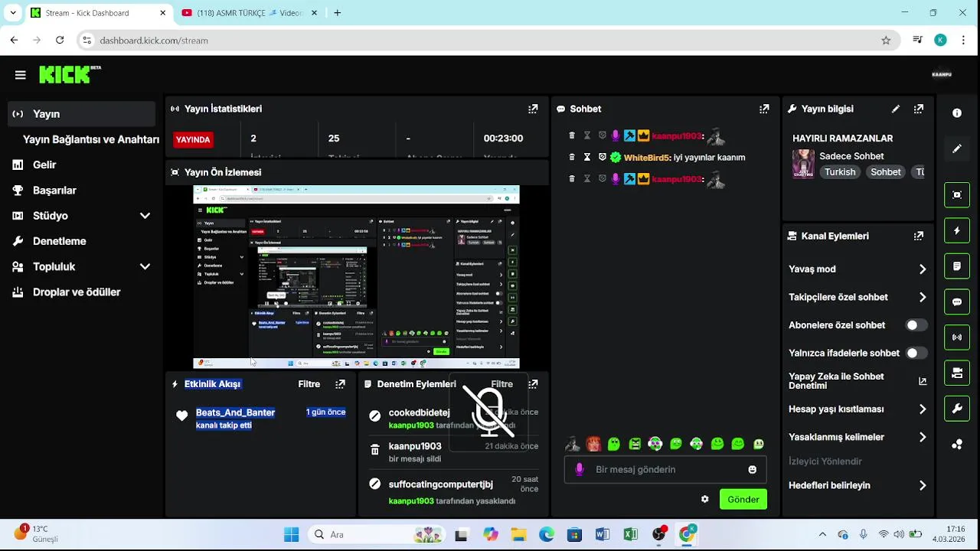The width and height of the screenshot is (980, 551).
Task: Open Excel from the Windows taskbar
Action: tap(630, 534)
